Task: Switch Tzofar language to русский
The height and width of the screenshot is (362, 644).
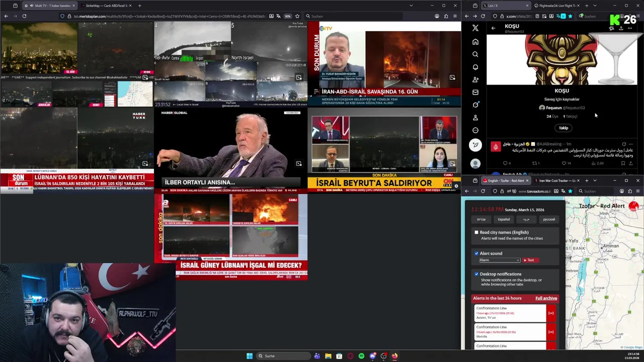Action: pyautogui.click(x=549, y=219)
